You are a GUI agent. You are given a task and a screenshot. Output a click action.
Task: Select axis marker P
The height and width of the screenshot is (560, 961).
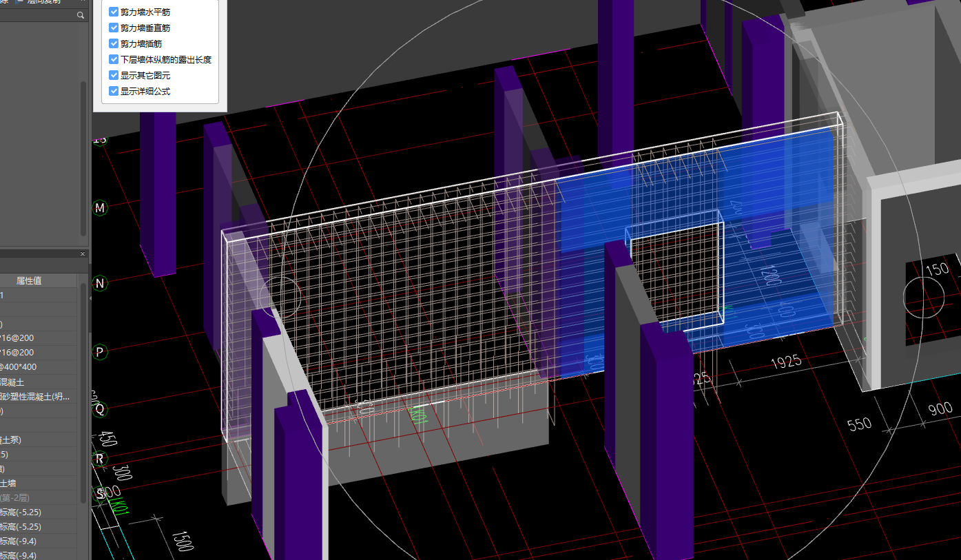(x=101, y=352)
